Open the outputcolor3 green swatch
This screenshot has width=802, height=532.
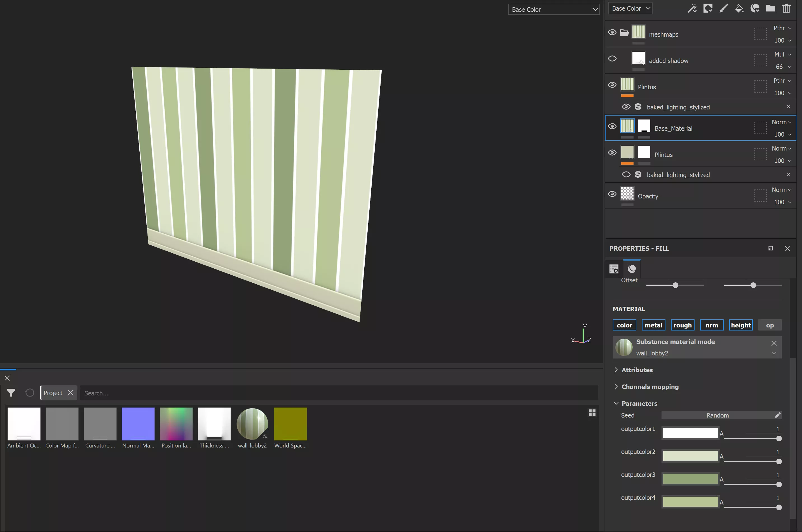coord(690,479)
